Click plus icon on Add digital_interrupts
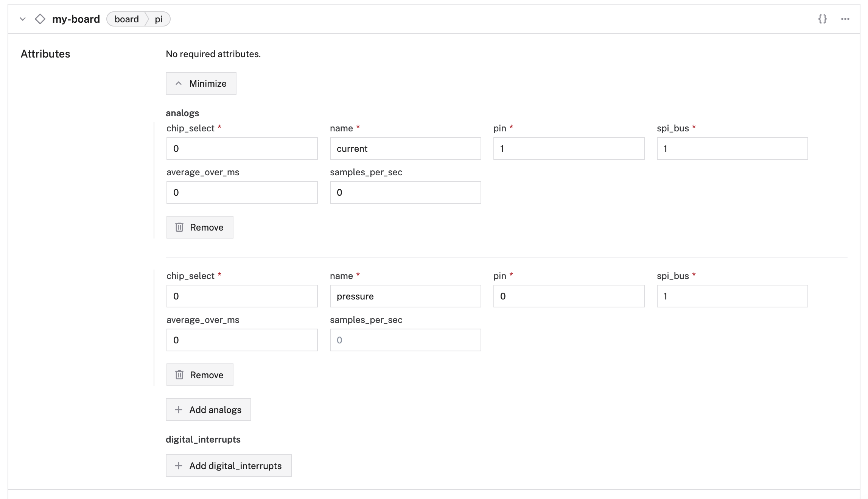 pos(179,466)
